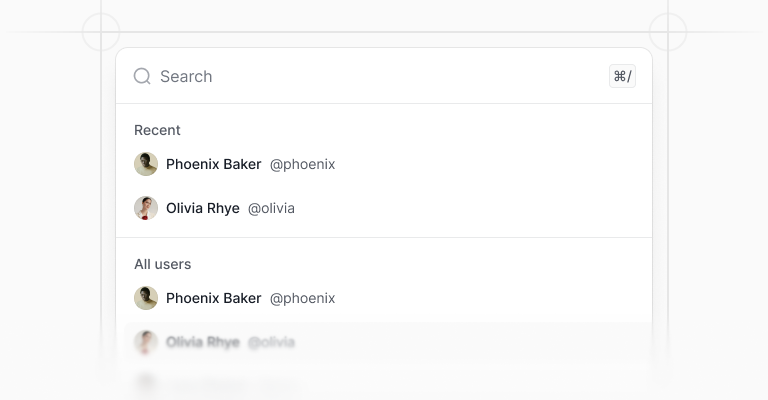Select the faded third user avatar at bottom
Image resolution: width=768 pixels, height=400 pixels.
146,383
